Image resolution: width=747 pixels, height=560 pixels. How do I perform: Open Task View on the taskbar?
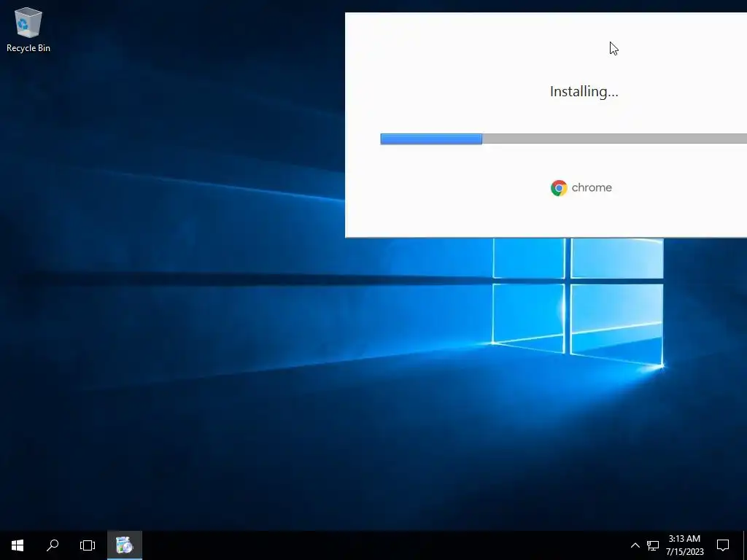coord(88,545)
